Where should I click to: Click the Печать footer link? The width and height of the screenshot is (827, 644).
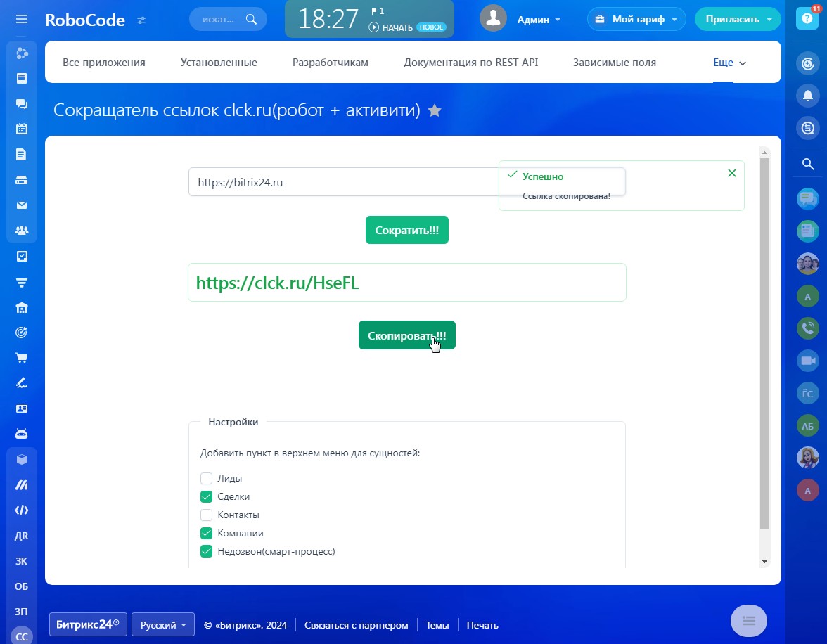[482, 625]
